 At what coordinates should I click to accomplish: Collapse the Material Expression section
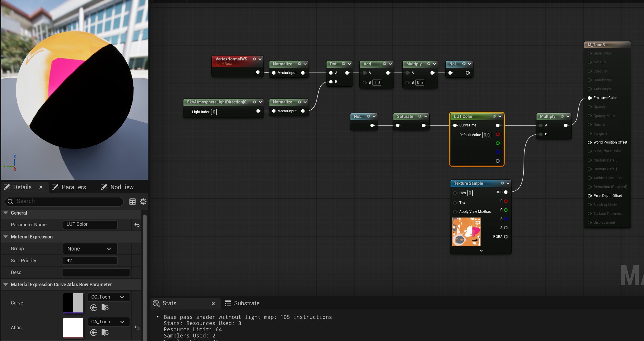click(x=6, y=237)
